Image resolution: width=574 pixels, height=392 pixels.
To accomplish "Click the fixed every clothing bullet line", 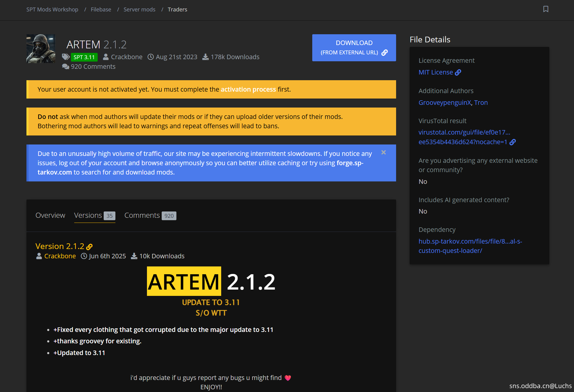I will point(163,330).
